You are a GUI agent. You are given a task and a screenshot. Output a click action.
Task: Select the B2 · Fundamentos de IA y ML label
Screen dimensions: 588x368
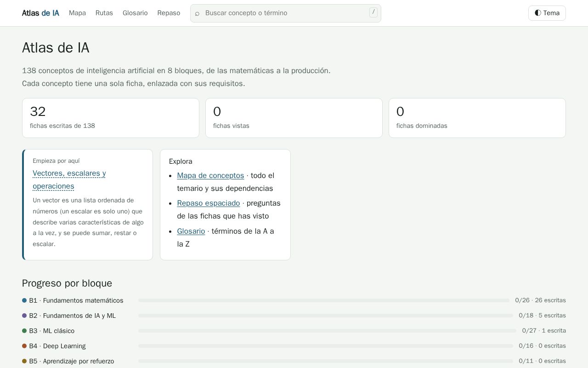coord(73,316)
